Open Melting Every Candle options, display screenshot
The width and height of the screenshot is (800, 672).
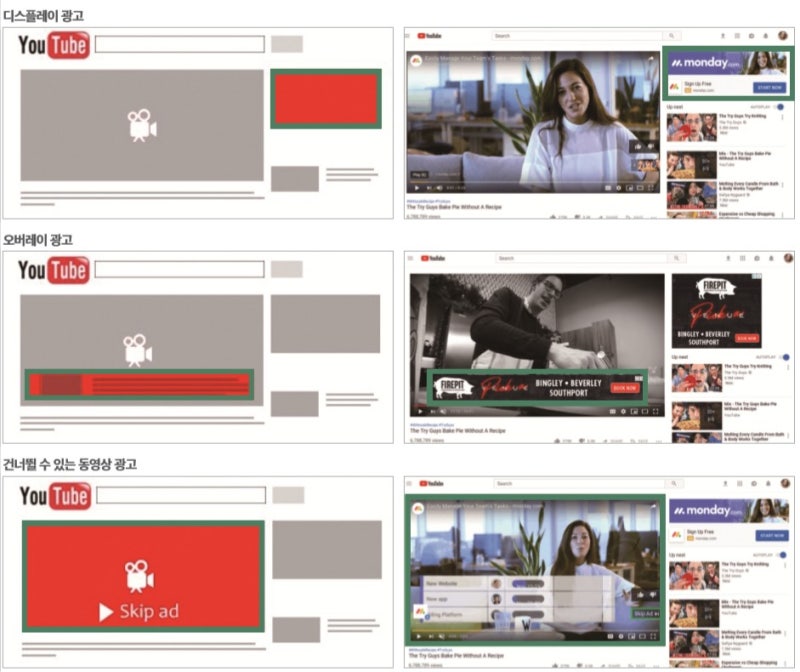click(783, 185)
